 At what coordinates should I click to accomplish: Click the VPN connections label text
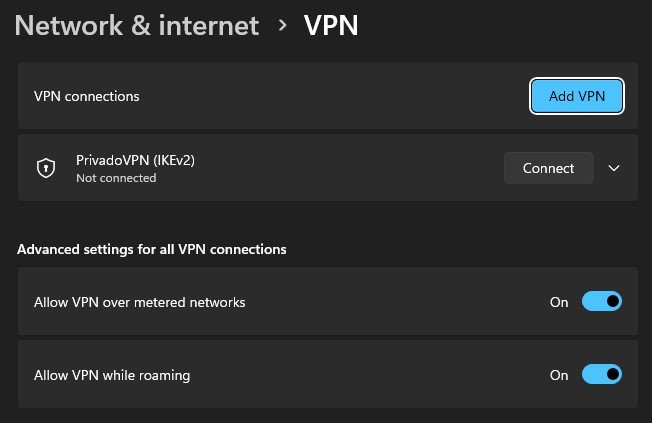point(86,96)
